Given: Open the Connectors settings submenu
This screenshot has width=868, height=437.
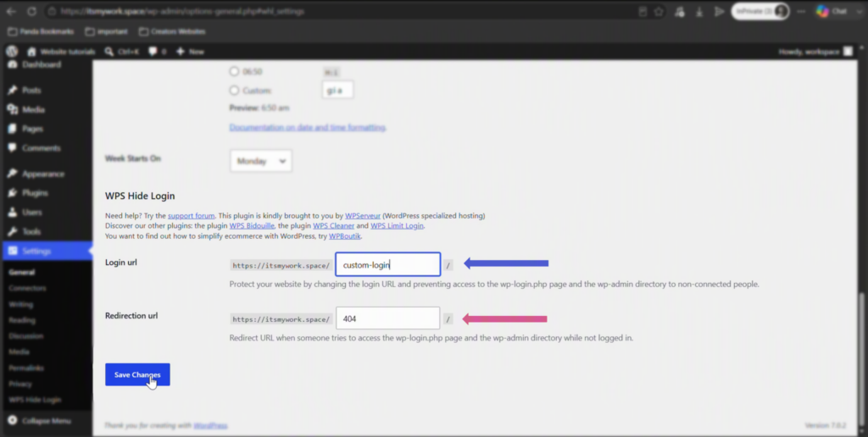Looking at the screenshot, I should point(27,288).
